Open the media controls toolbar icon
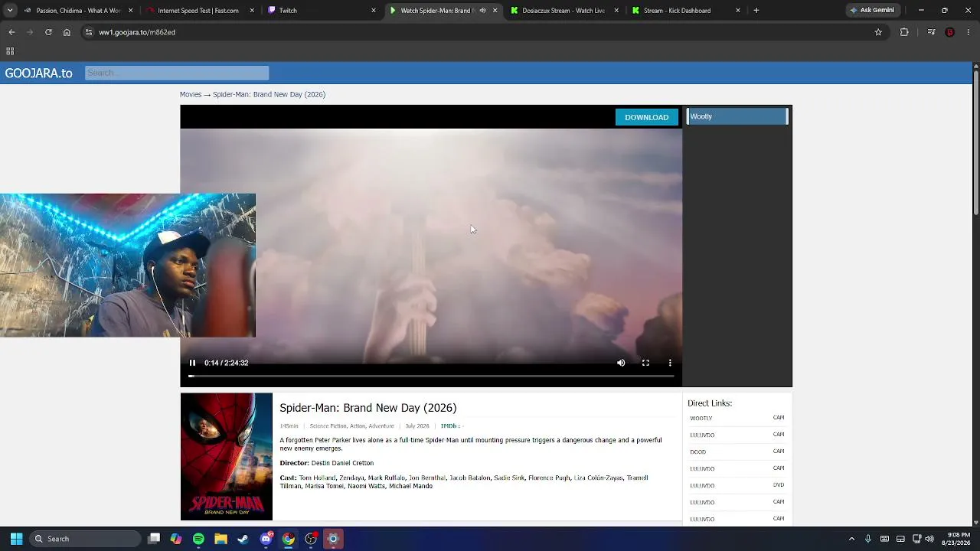Image resolution: width=980 pixels, height=551 pixels. 931,32
